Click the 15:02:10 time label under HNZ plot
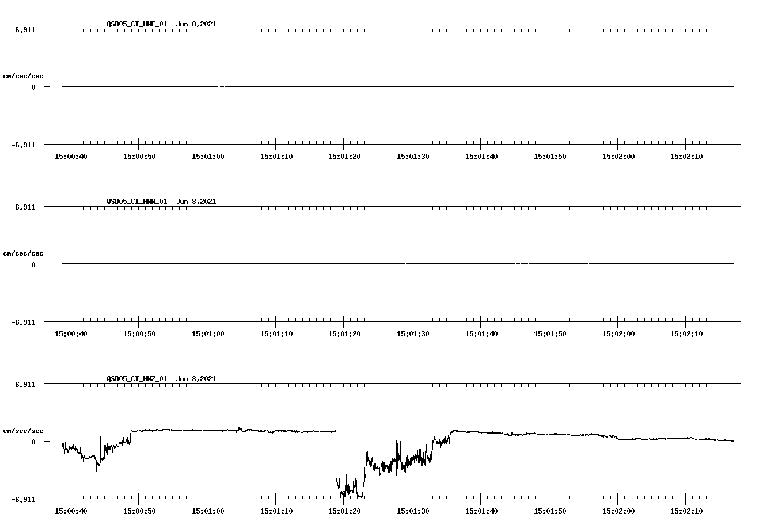 click(686, 511)
